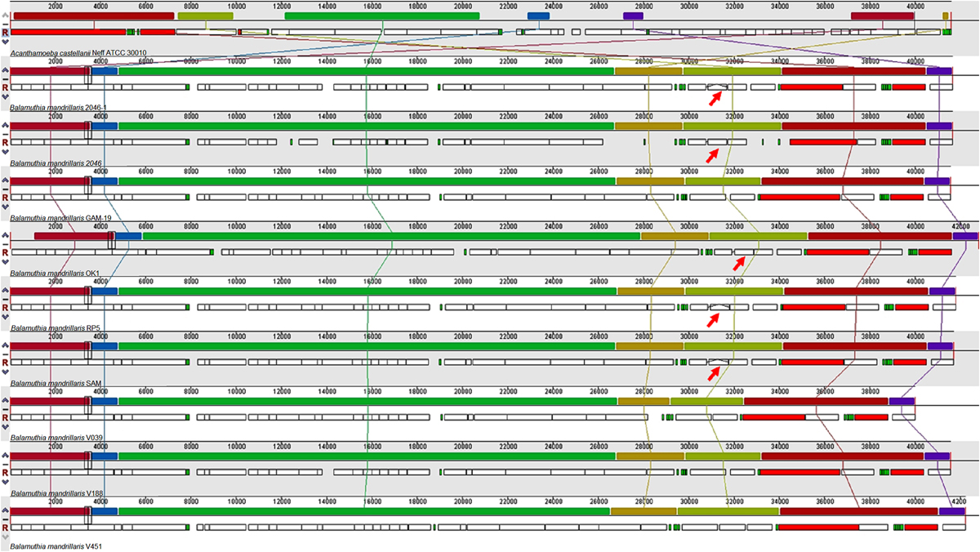The width and height of the screenshot is (980, 552).
Task: Move SAM genome track down
Action: [5, 372]
